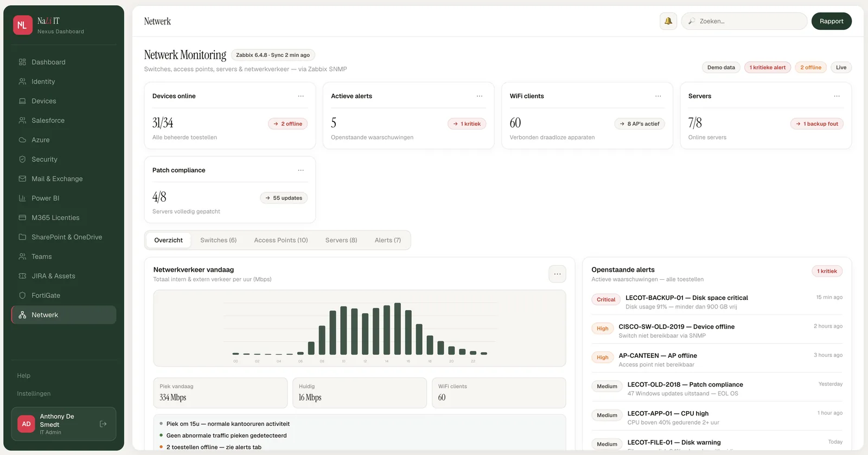This screenshot has height=455, width=868.
Task: Open Help in the sidebar
Action: [23, 375]
